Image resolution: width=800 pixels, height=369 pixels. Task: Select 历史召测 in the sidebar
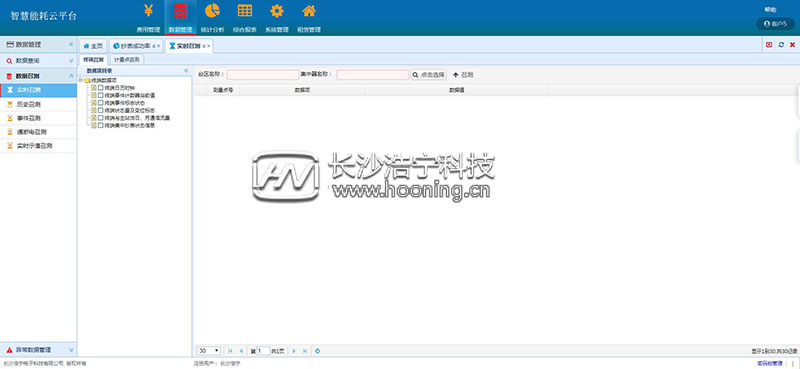(38, 104)
